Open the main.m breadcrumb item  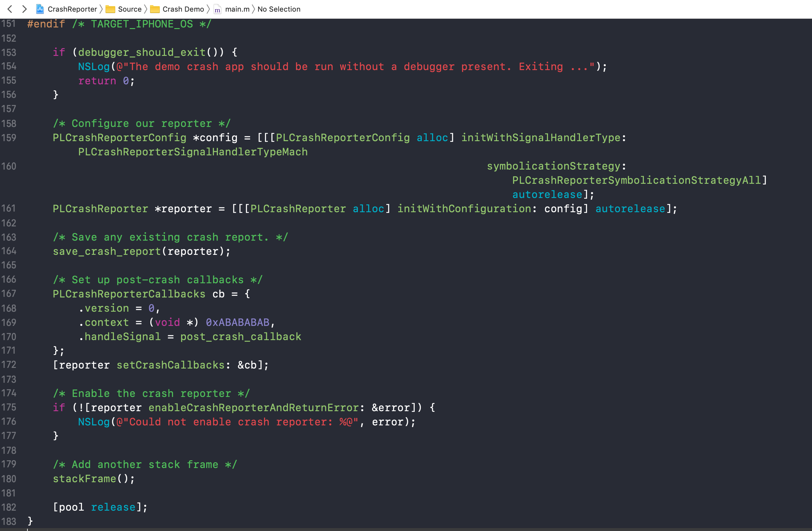237,9
